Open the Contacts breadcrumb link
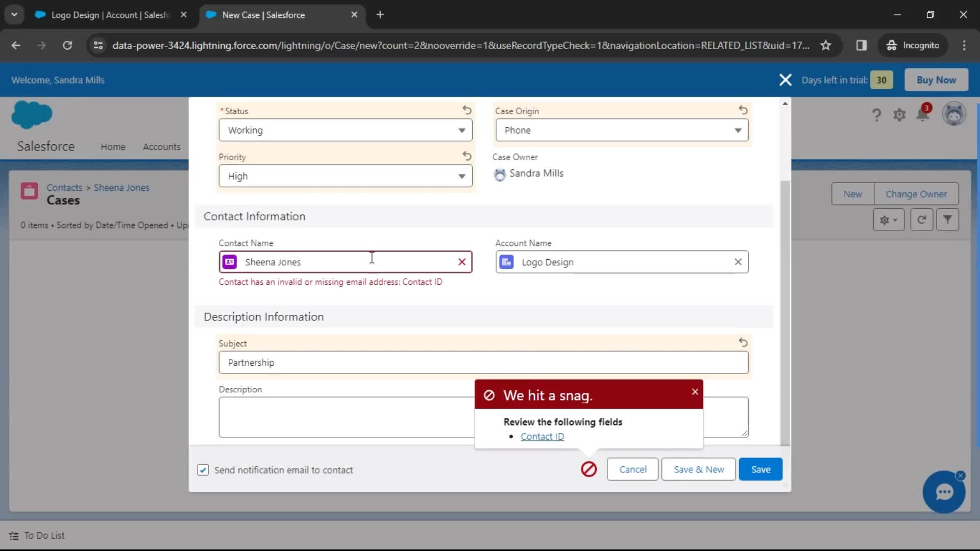The width and height of the screenshot is (980, 551). pyautogui.click(x=64, y=188)
